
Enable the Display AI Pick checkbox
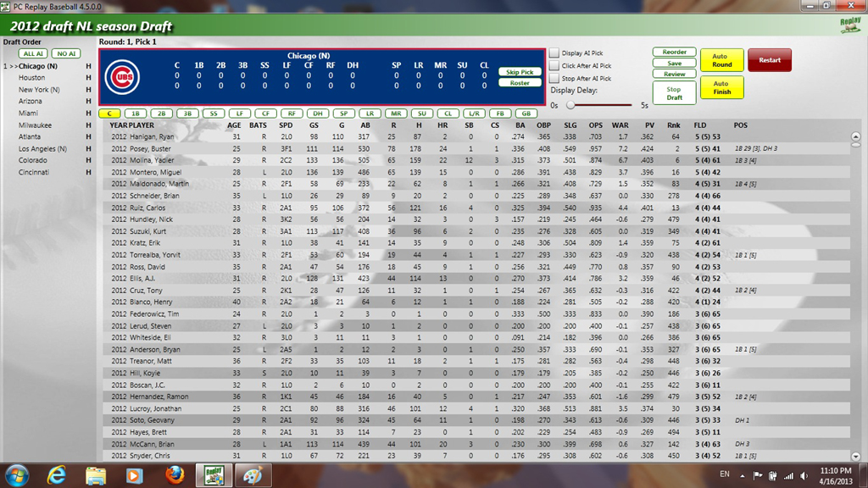click(554, 53)
